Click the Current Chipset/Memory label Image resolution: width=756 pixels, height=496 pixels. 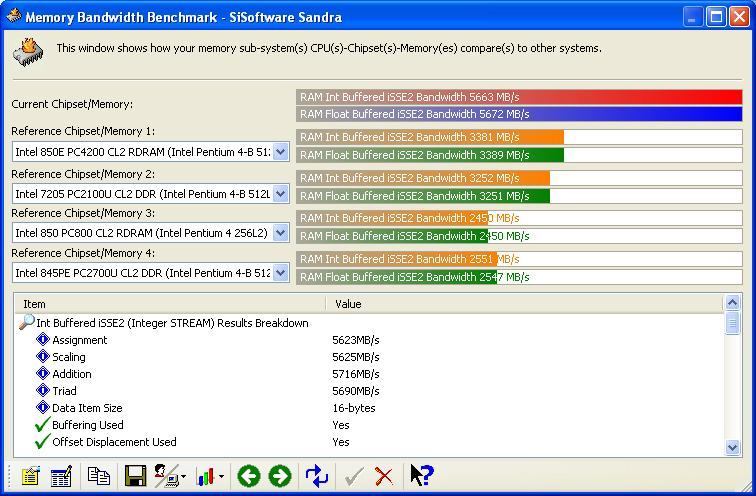click(x=72, y=104)
